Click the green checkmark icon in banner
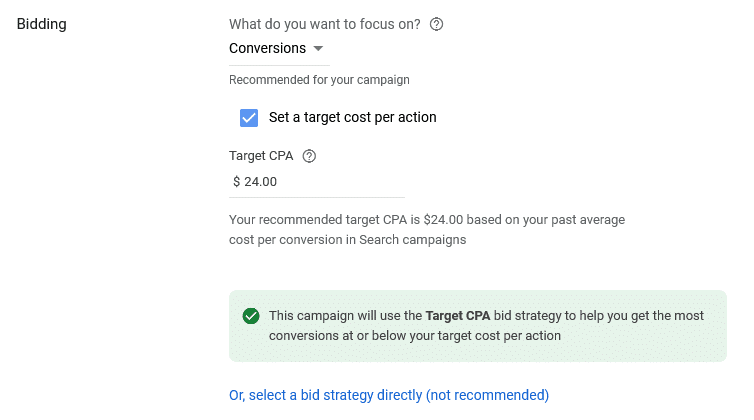The height and width of the screenshot is (420, 754). tap(251, 316)
